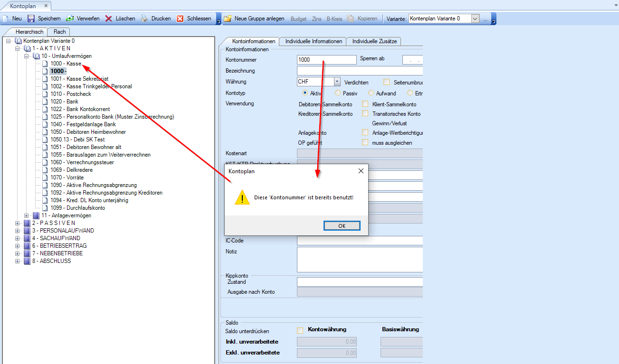Select the Passiv account type radio button
The image size is (619, 364).
[x=338, y=93]
